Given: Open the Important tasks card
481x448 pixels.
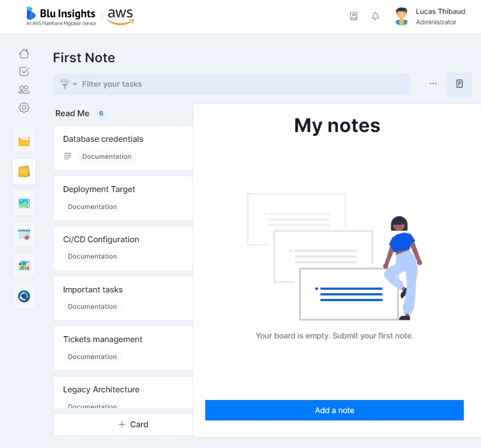Looking at the screenshot, I should [123, 298].
